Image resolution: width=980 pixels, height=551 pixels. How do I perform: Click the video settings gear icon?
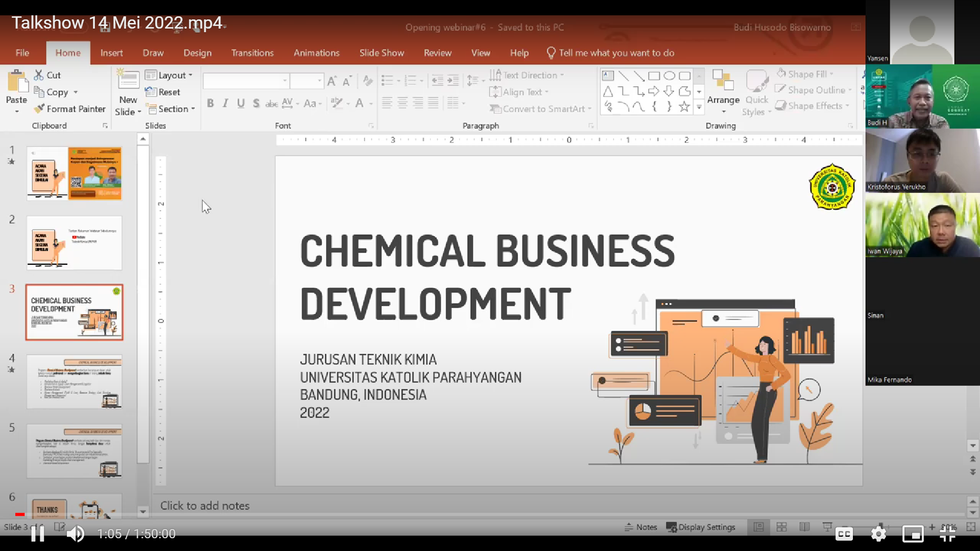pyautogui.click(x=878, y=534)
